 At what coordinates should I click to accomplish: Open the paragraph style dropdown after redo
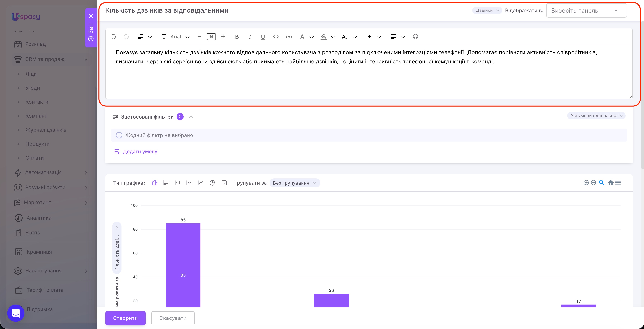click(145, 37)
